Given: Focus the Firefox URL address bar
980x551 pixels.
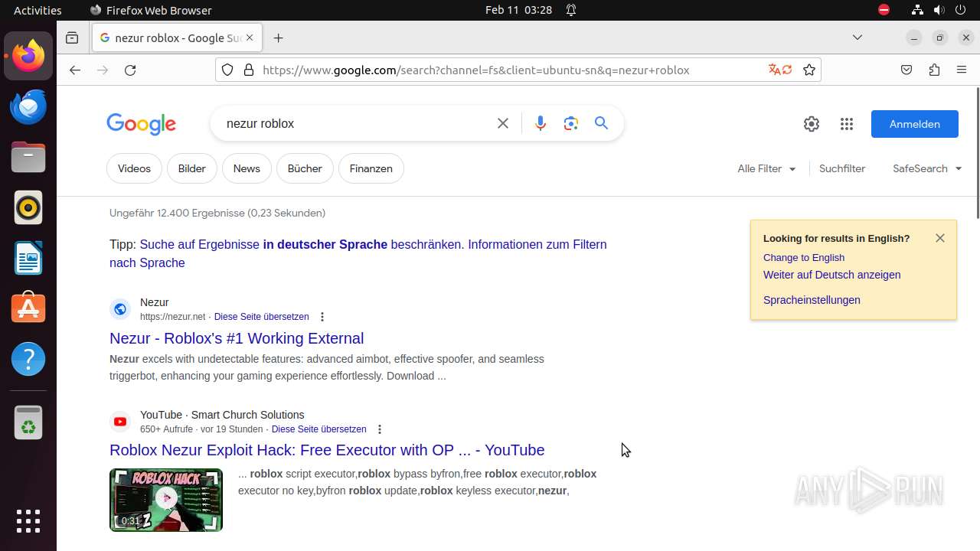Looking at the screenshot, I should tap(511, 70).
